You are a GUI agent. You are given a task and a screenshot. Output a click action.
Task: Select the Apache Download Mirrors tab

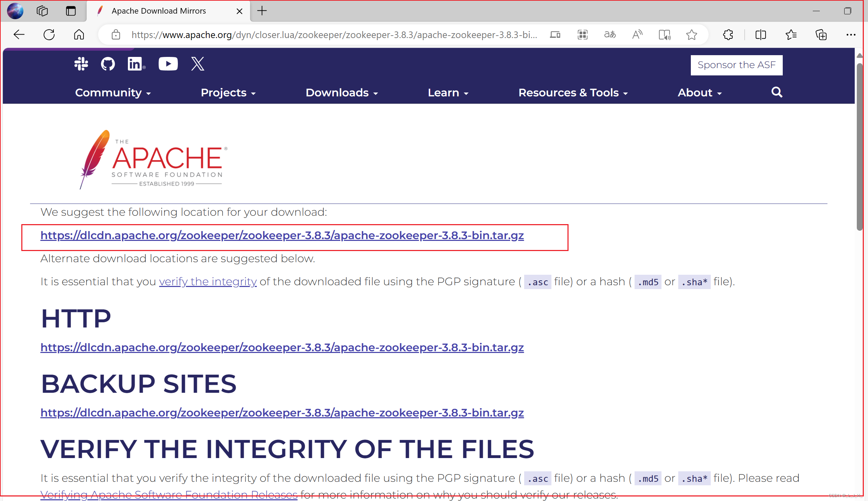[x=168, y=11]
